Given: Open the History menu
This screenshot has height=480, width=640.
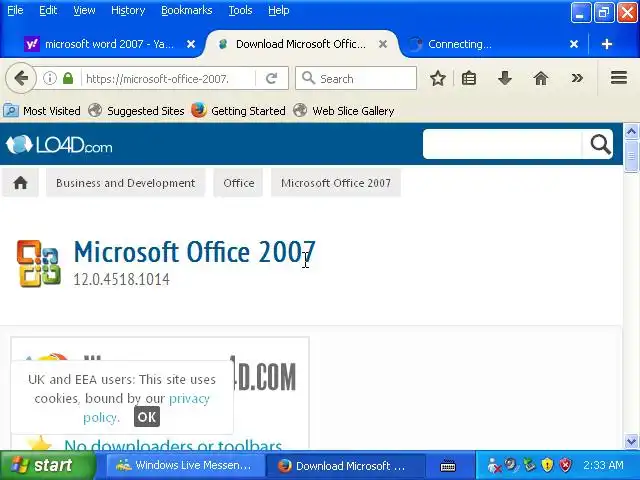Looking at the screenshot, I should click(x=128, y=10).
